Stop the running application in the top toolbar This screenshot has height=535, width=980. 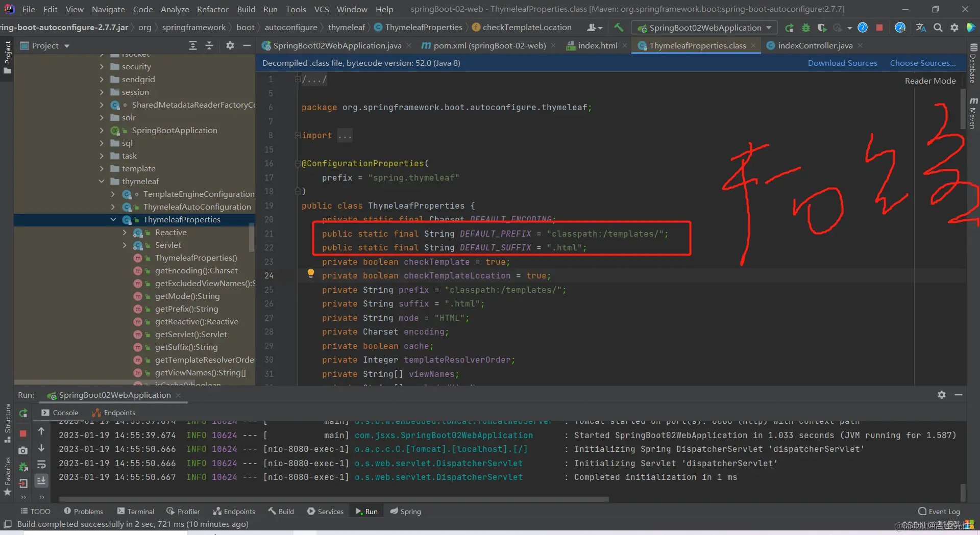click(x=879, y=28)
